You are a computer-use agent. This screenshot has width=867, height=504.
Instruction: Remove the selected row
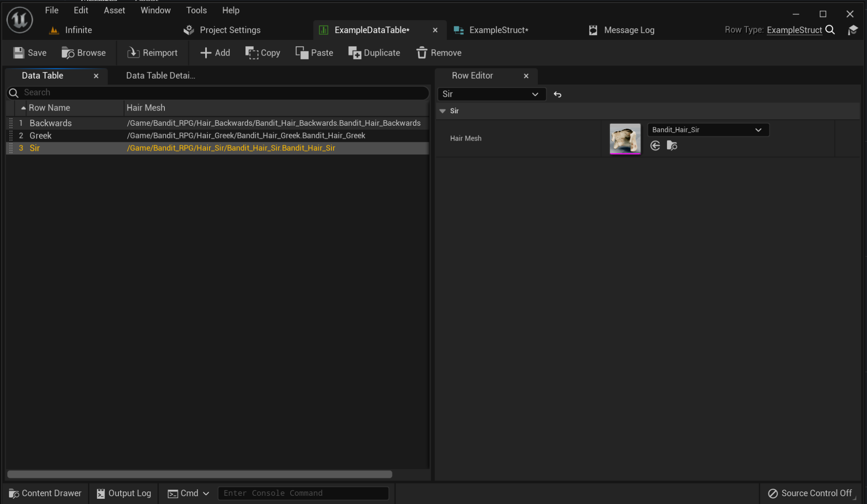438,53
